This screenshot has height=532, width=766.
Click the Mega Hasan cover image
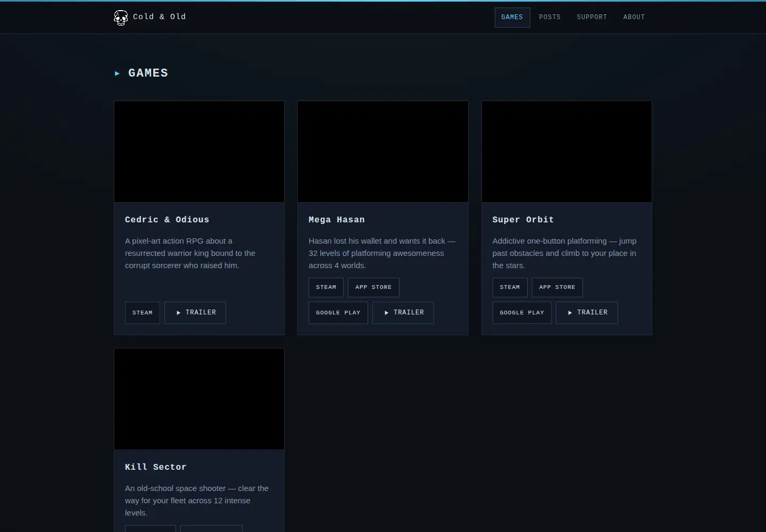coord(383,152)
